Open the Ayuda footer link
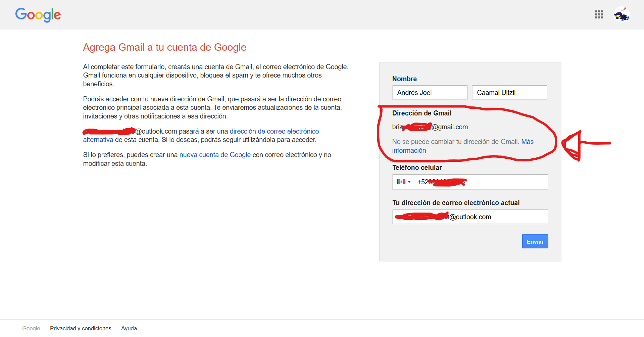 pyautogui.click(x=129, y=328)
